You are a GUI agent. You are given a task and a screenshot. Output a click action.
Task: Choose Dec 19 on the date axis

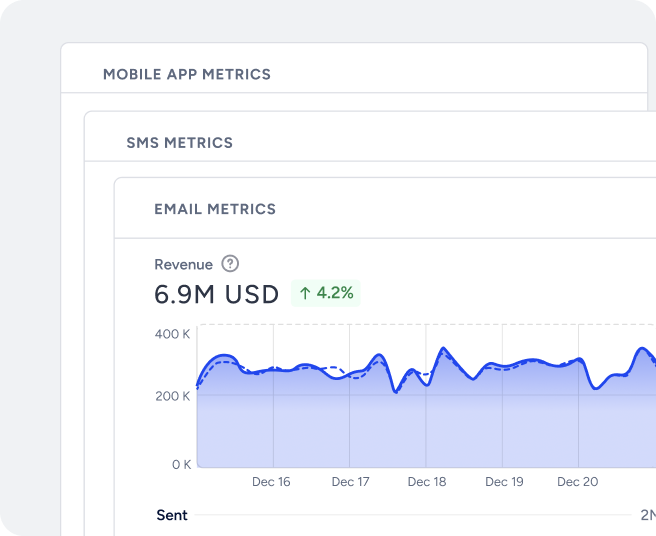504,482
